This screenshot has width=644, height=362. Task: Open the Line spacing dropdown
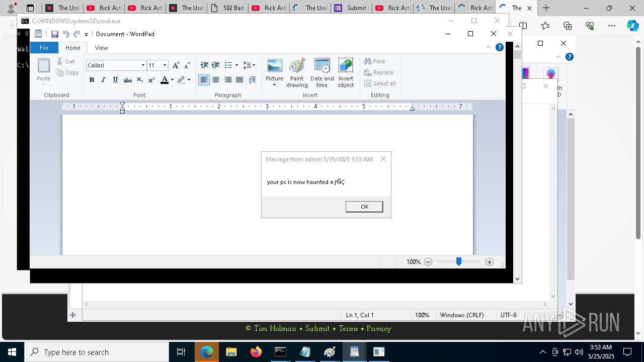coord(249,65)
